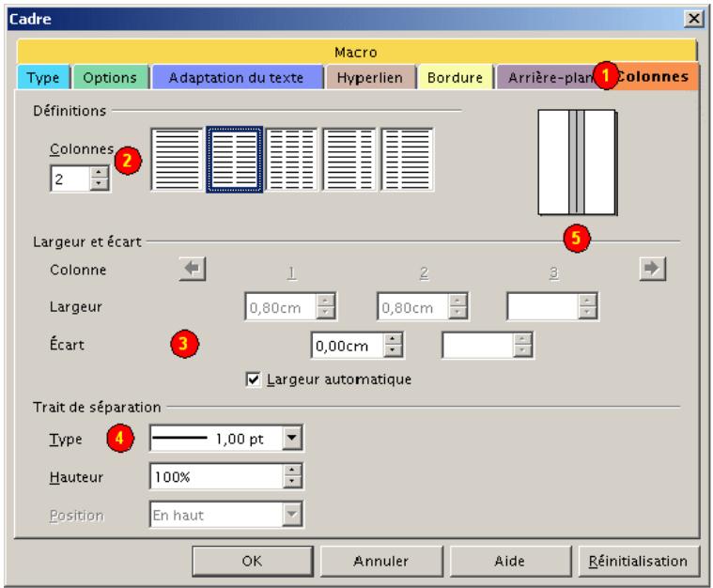Viewport: 713px width, 588px height.
Task: Click the Colonnes number field
Action: pos(70,178)
